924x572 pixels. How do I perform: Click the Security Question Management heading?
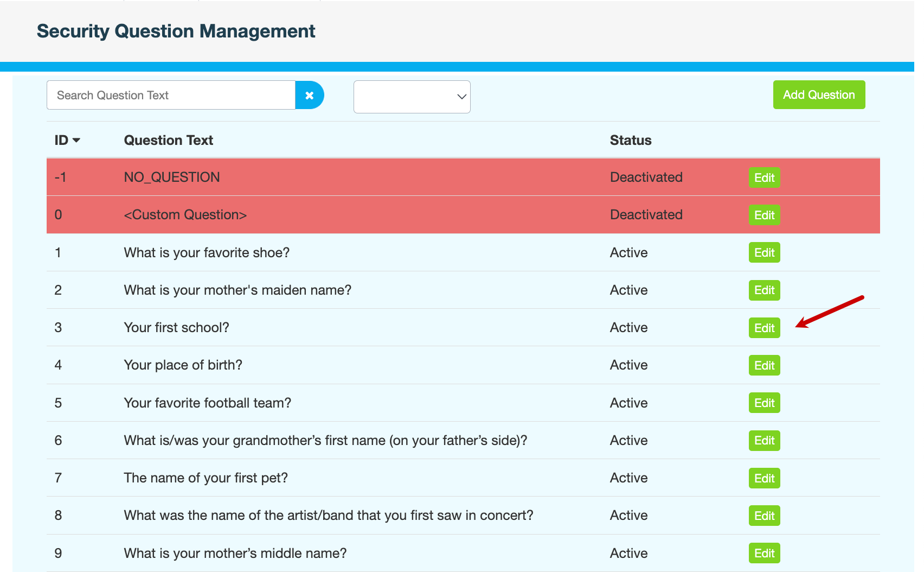click(176, 31)
